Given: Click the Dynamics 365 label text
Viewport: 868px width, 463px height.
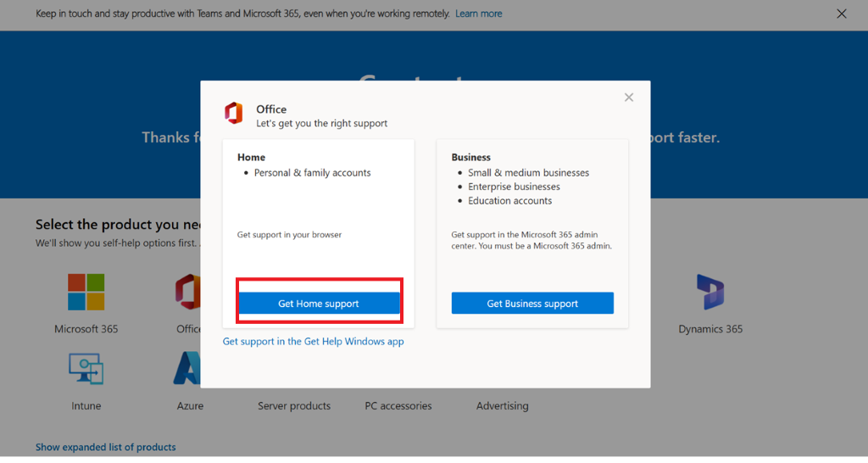Looking at the screenshot, I should pos(710,329).
